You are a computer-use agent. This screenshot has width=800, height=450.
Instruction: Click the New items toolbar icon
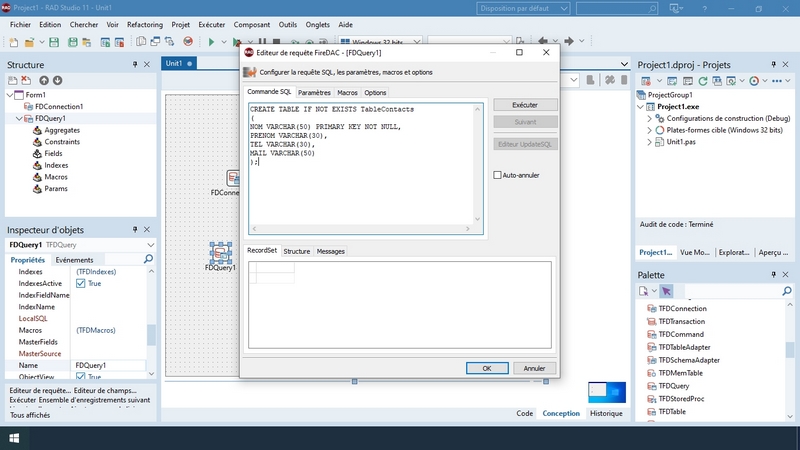click(x=11, y=42)
